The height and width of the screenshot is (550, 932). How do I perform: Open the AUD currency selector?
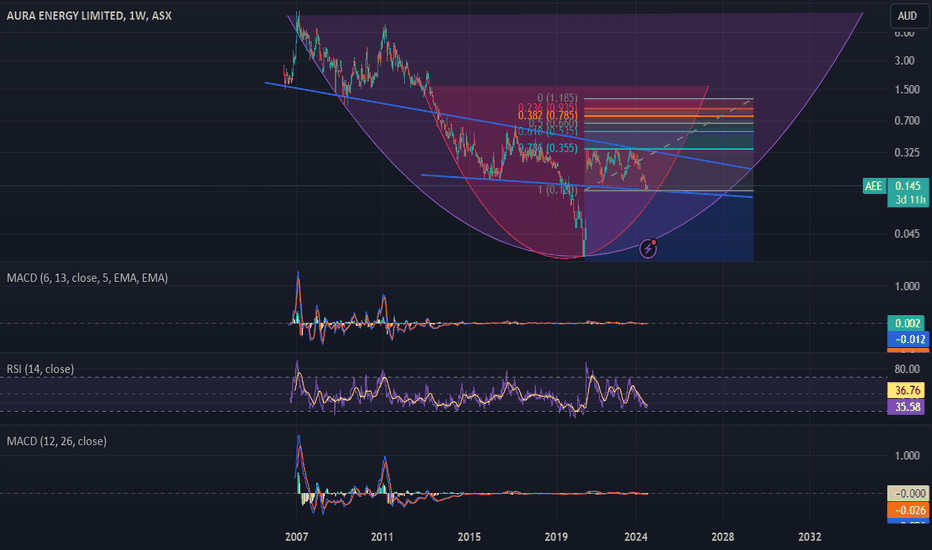(x=907, y=16)
